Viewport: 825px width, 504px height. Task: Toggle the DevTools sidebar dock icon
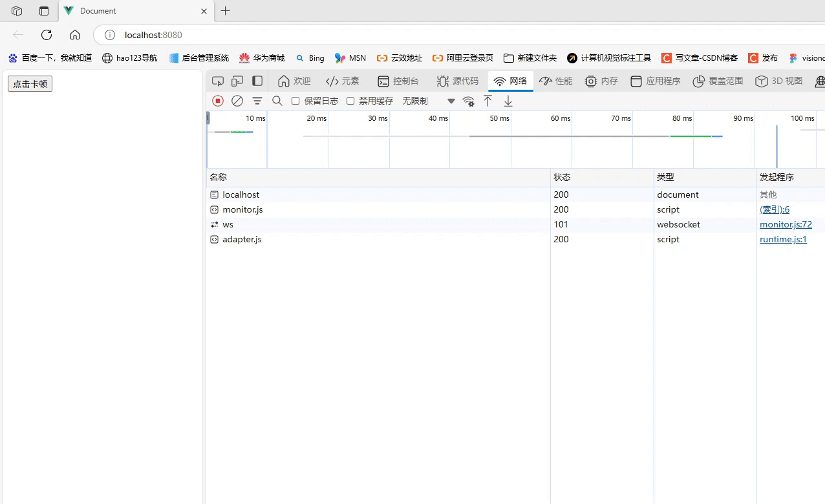tap(257, 81)
